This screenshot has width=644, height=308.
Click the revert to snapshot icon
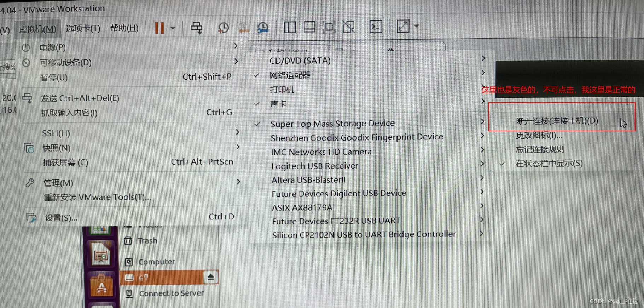pos(243,28)
